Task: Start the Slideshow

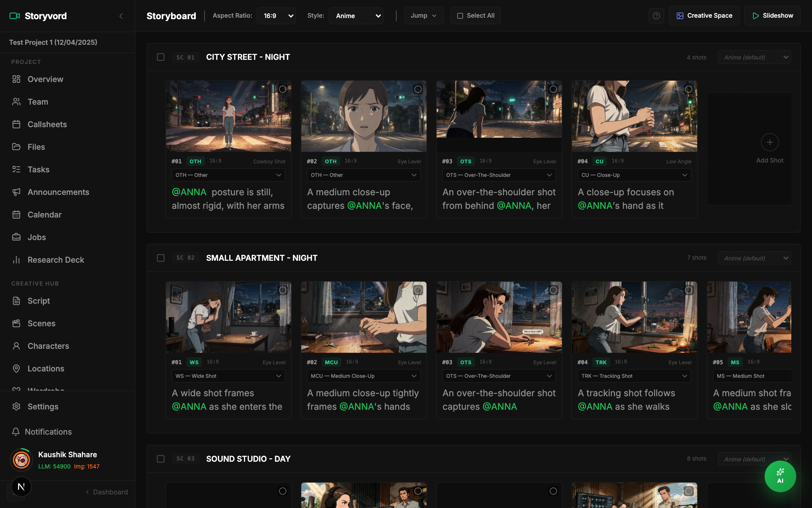Action: tap(773, 16)
